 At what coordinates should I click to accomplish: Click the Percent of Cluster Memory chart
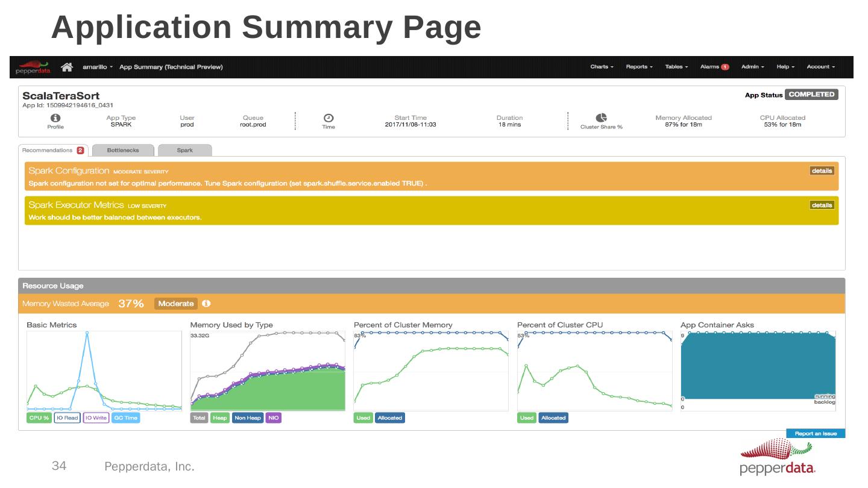click(431, 371)
